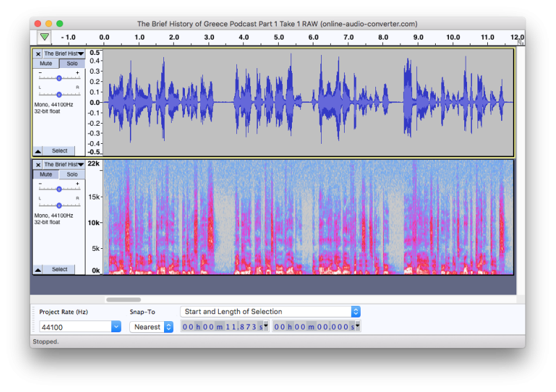Click the horizontal scrollbar below tracks
This screenshot has width=556, height=392.
click(124, 300)
